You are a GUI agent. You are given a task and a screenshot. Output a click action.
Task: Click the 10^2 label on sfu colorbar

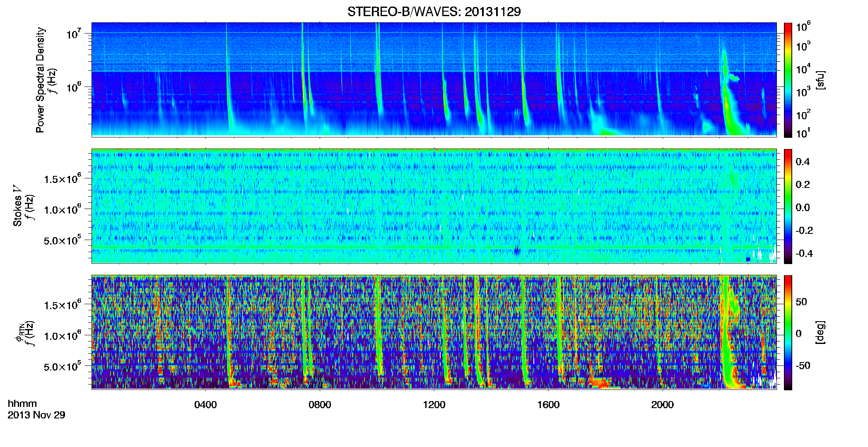pyautogui.click(x=803, y=115)
